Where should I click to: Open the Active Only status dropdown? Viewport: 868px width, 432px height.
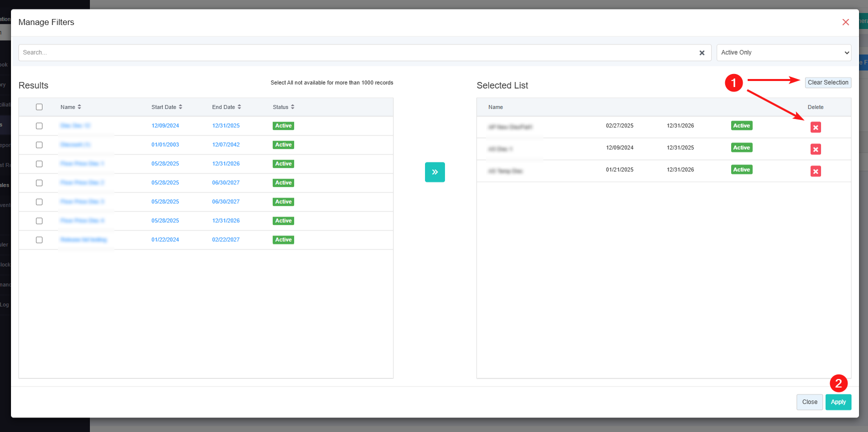(783, 53)
